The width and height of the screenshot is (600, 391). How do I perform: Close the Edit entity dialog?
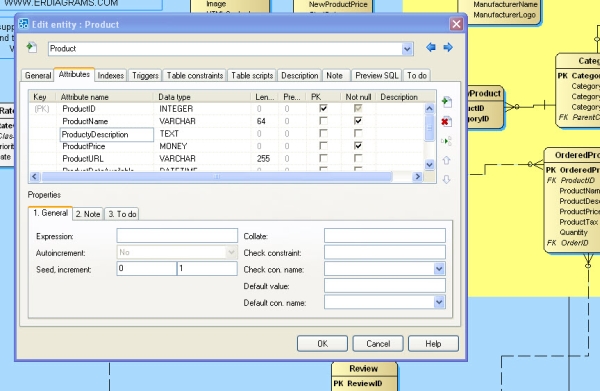click(x=456, y=24)
